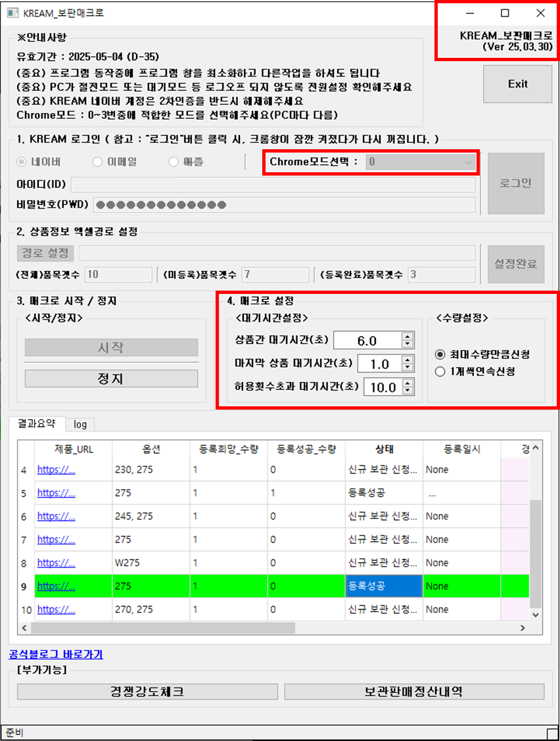Click the row header number 10
This screenshot has width=560, height=741.
[26, 610]
